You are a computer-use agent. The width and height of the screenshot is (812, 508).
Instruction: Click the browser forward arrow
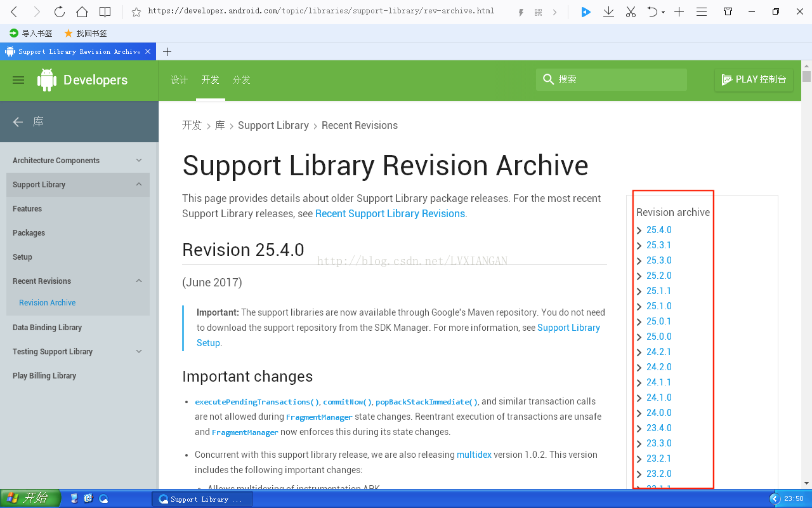(37, 11)
